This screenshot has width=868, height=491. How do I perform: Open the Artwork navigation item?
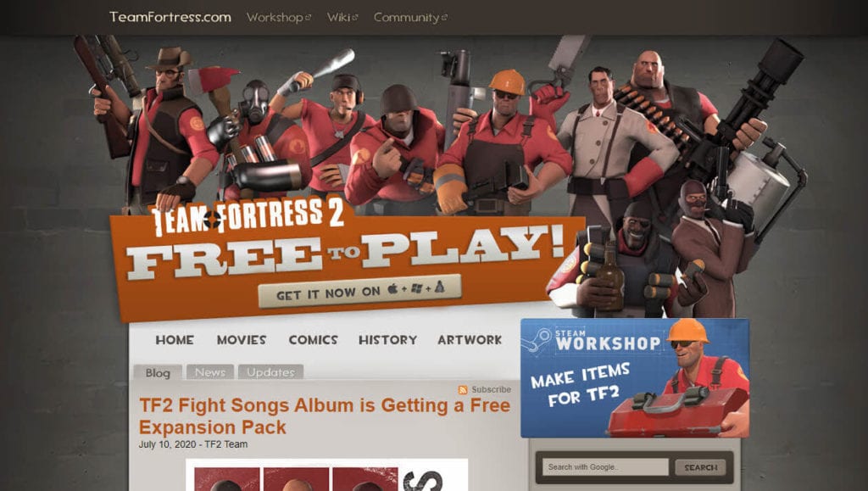tap(470, 340)
